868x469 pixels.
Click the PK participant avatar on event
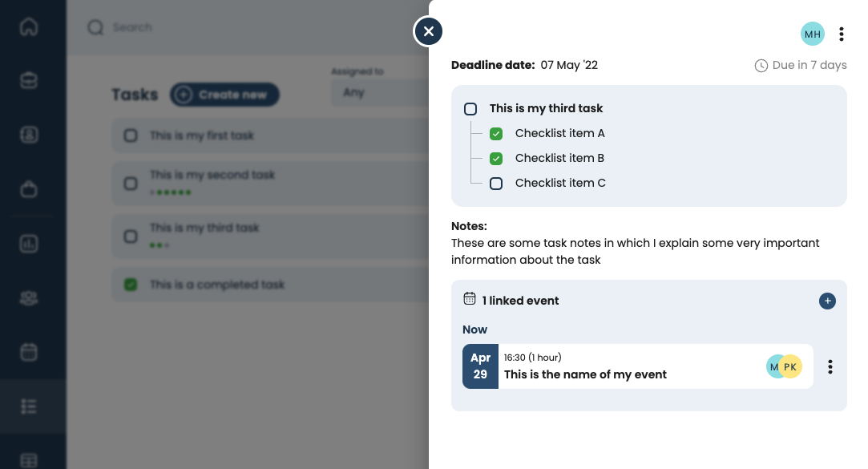point(791,366)
